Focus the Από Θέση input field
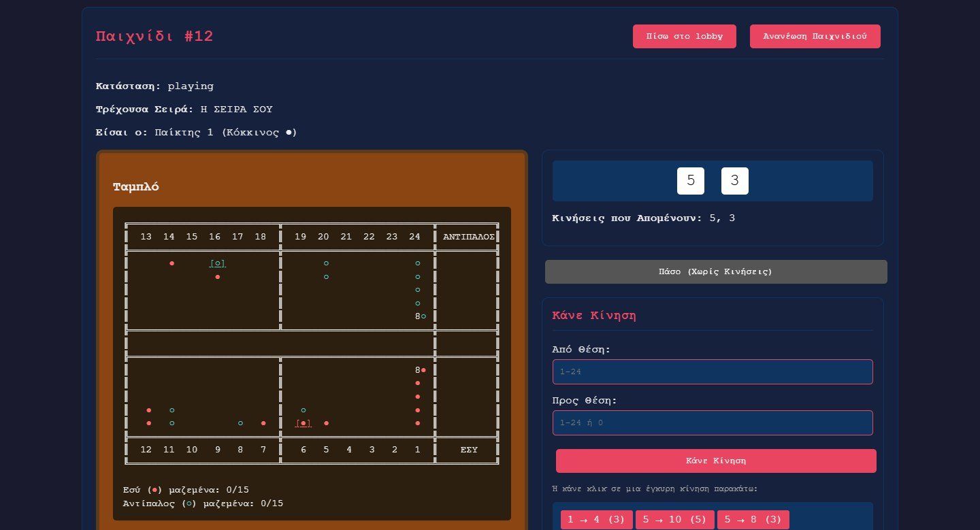Viewport: 980px width, 530px height. (713, 371)
